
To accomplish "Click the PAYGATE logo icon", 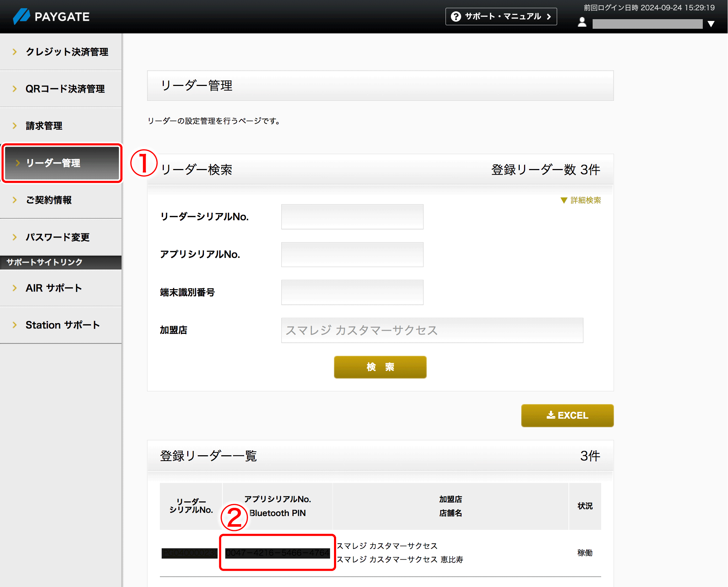I will tap(22, 16).
